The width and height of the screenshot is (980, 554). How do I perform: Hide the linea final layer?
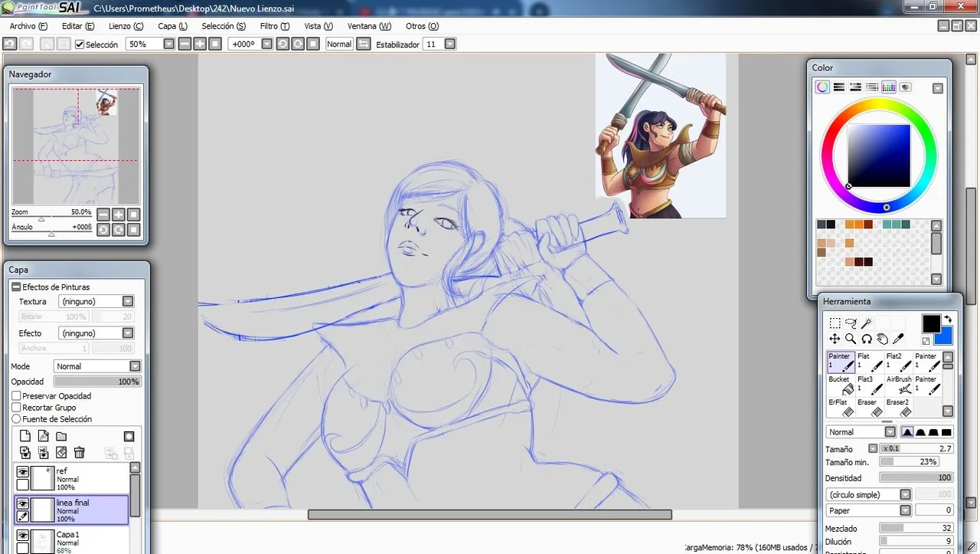pyautogui.click(x=23, y=503)
